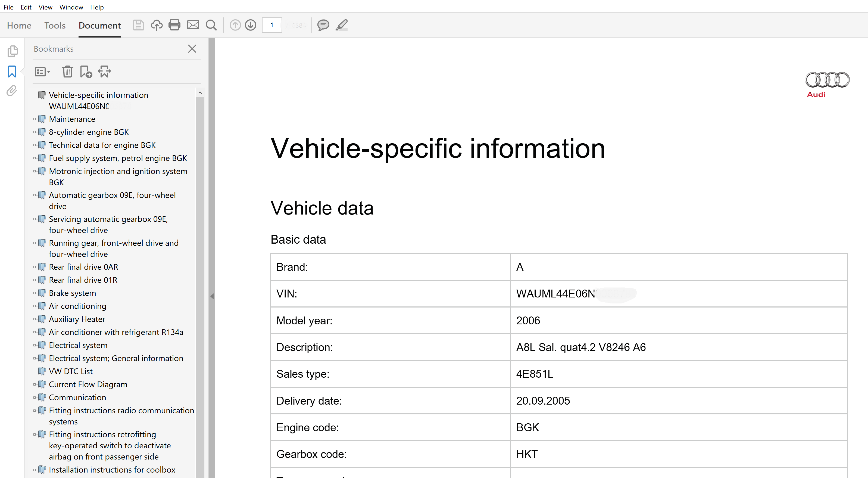Click the upload to cloud icon
This screenshot has width=868, height=478.
156,25
